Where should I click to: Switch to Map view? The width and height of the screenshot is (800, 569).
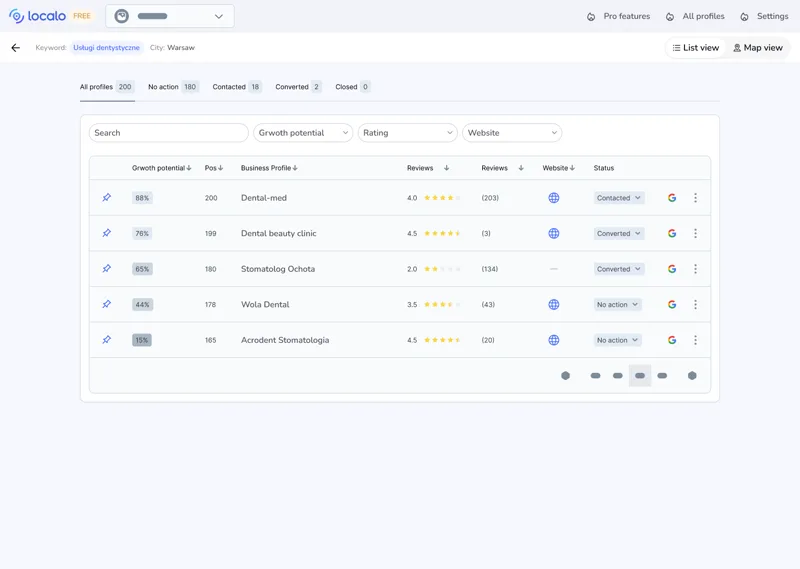[758, 47]
